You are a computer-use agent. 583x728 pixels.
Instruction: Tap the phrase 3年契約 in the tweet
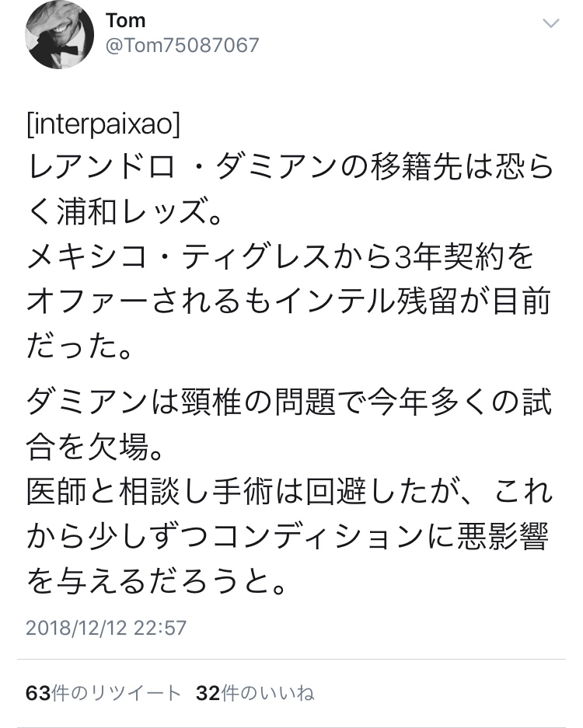pyautogui.click(x=445, y=256)
